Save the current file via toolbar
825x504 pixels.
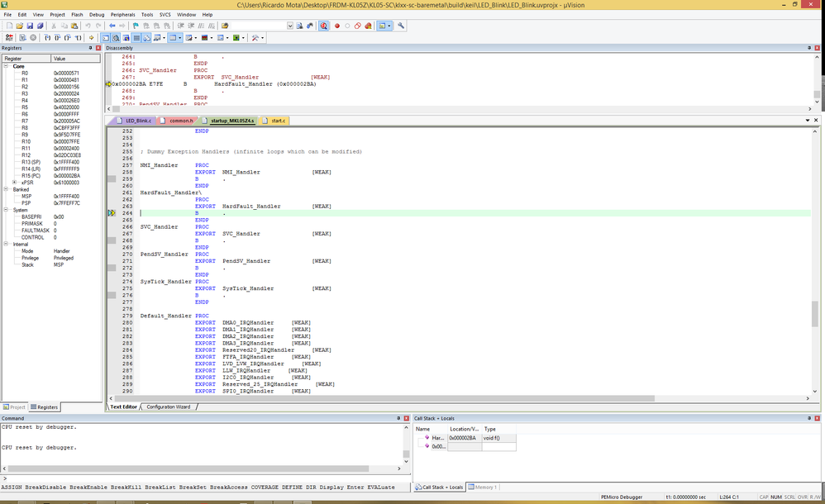30,26
